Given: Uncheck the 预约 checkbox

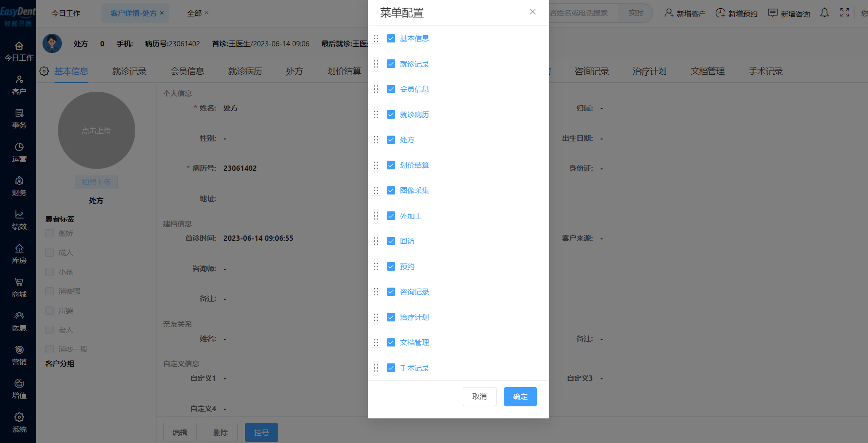Looking at the screenshot, I should (x=391, y=266).
